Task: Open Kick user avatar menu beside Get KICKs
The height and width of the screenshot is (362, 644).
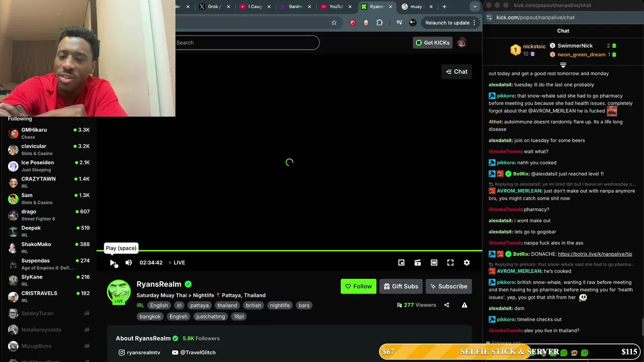Action: click(462, 43)
